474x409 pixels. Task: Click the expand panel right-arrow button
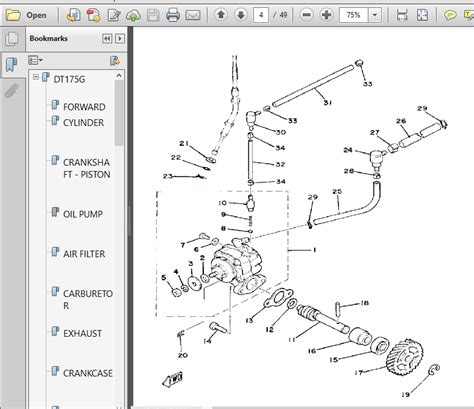[x=120, y=39]
